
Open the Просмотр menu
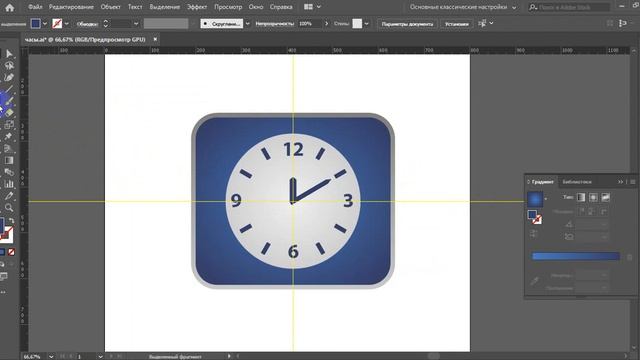(x=228, y=7)
